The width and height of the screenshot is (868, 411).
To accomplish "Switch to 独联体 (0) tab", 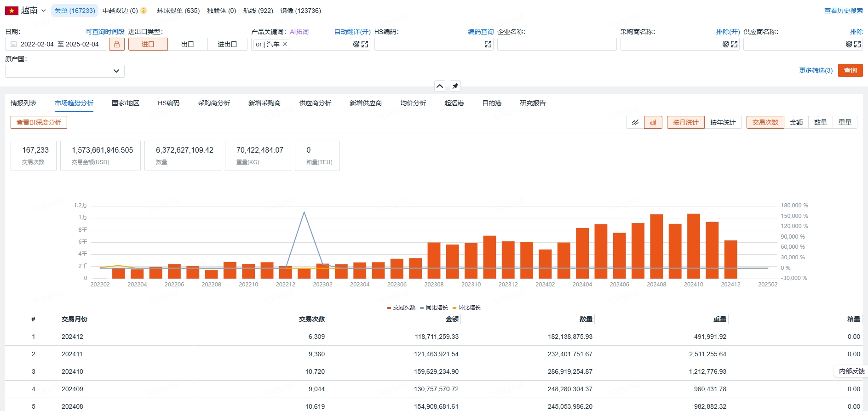I will coord(221,11).
